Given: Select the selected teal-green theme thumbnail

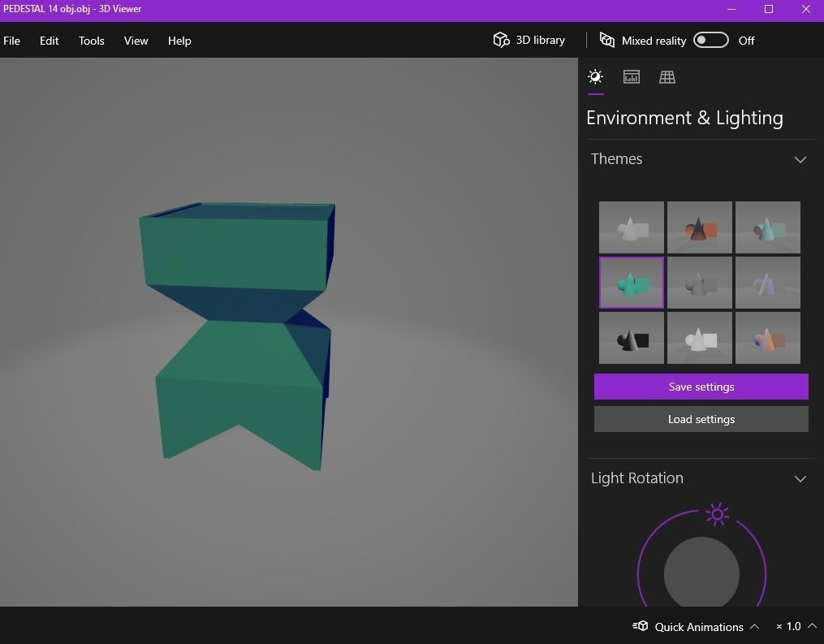Looking at the screenshot, I should [631, 283].
